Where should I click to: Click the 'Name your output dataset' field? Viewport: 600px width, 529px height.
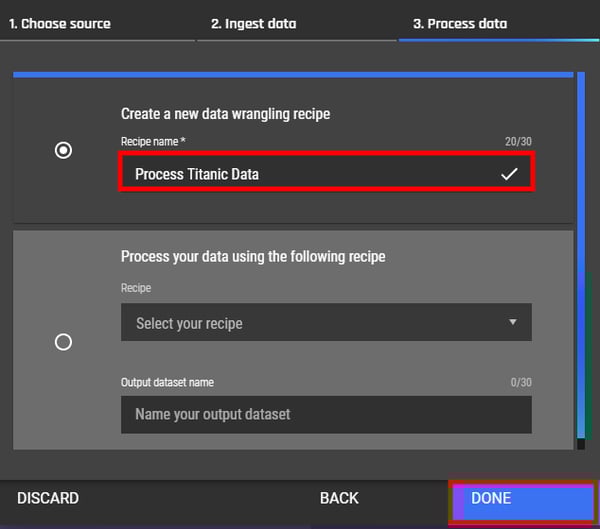(326, 415)
